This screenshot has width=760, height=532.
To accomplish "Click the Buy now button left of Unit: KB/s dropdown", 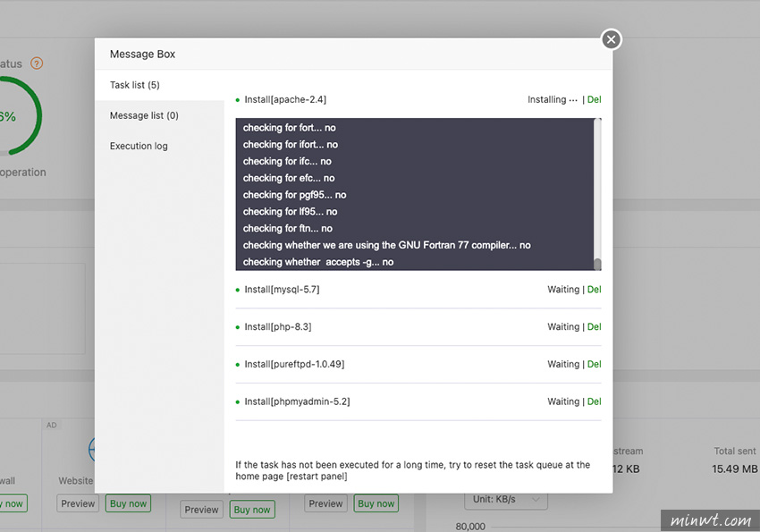I will (376, 503).
